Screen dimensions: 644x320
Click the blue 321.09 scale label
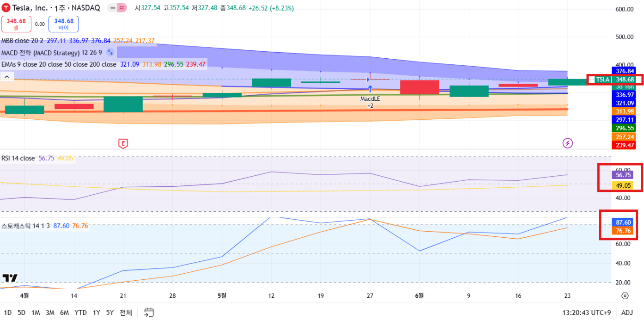coord(624,103)
